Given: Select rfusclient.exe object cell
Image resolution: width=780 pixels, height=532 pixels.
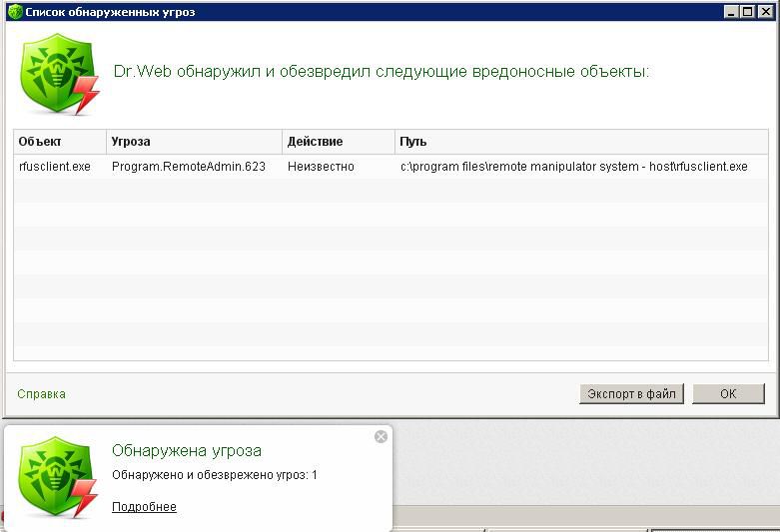Looking at the screenshot, I should (x=55, y=167).
